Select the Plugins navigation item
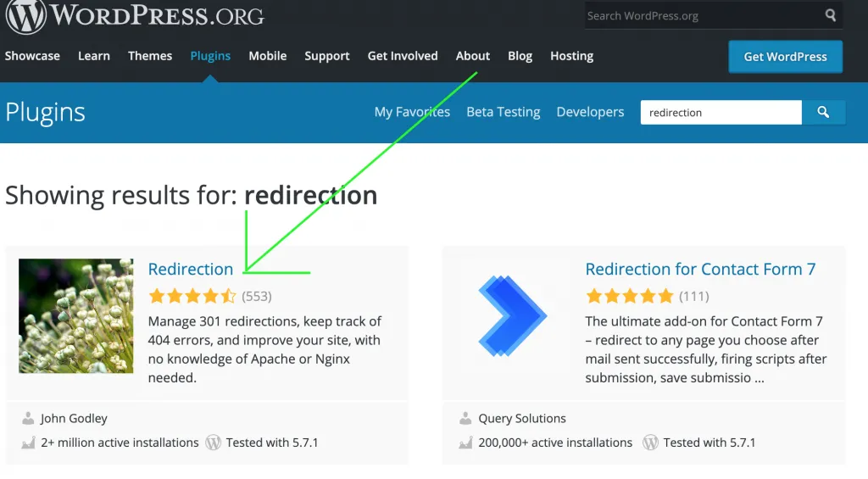868x479 pixels. [x=210, y=56]
